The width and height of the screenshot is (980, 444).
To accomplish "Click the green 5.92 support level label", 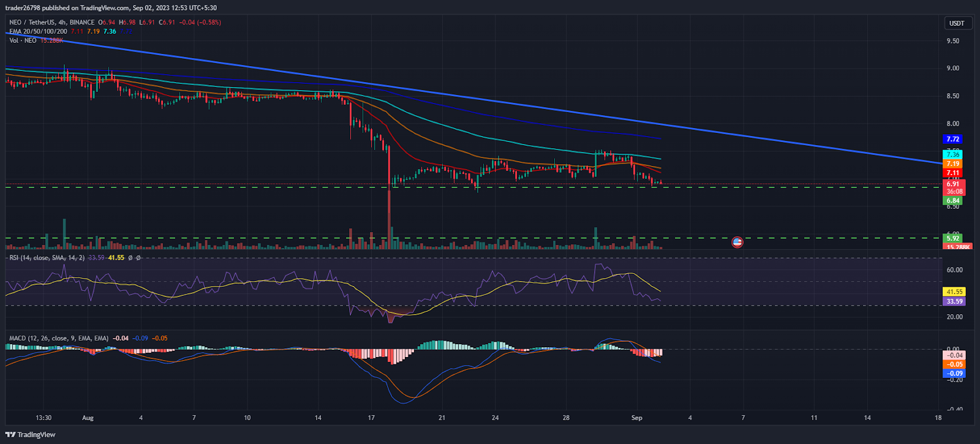I will 953,238.
